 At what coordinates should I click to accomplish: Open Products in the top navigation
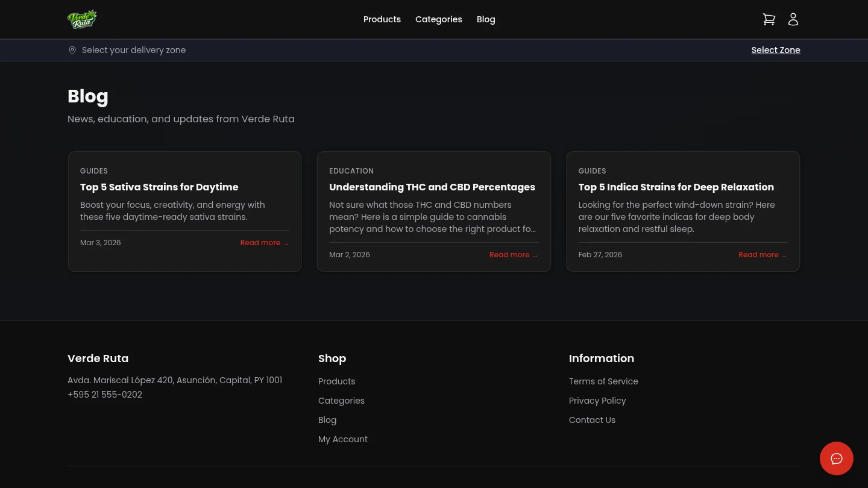tap(382, 19)
